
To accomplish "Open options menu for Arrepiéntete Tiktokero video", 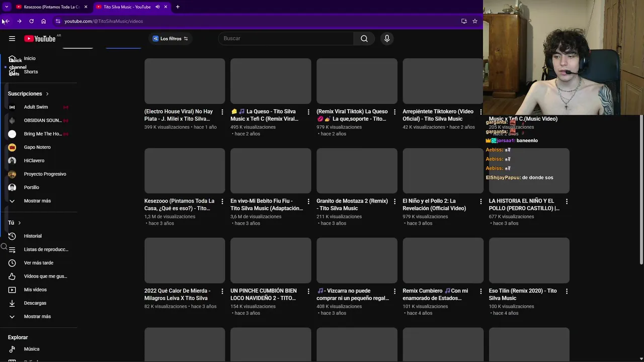I will click(x=480, y=112).
